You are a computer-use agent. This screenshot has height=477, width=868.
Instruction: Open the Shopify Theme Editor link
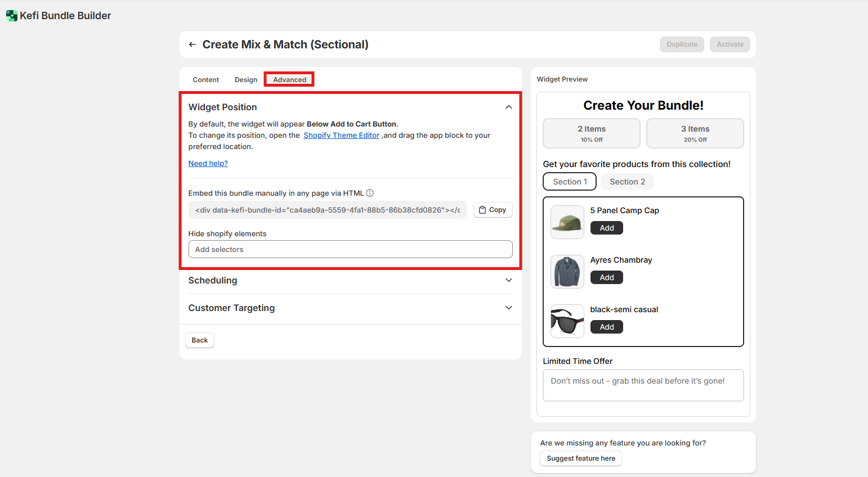click(x=341, y=136)
